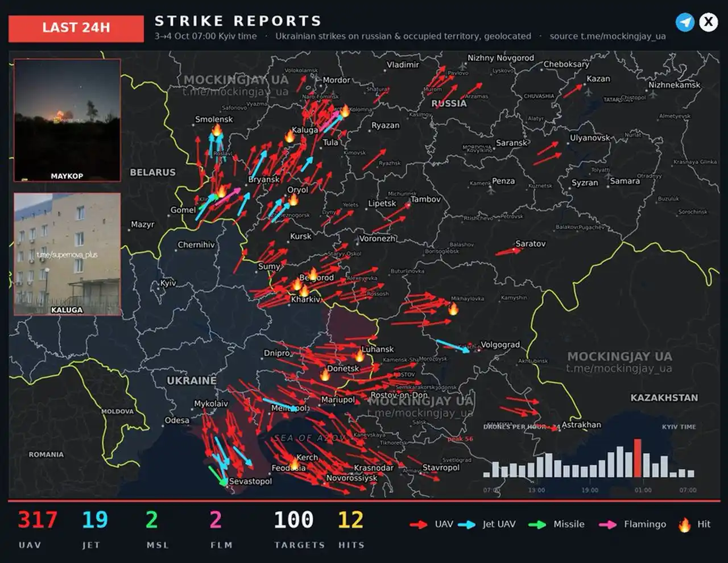Image resolution: width=728 pixels, height=563 pixels.
Task: Open the KALUGA building thumbnail
Action: click(67, 254)
